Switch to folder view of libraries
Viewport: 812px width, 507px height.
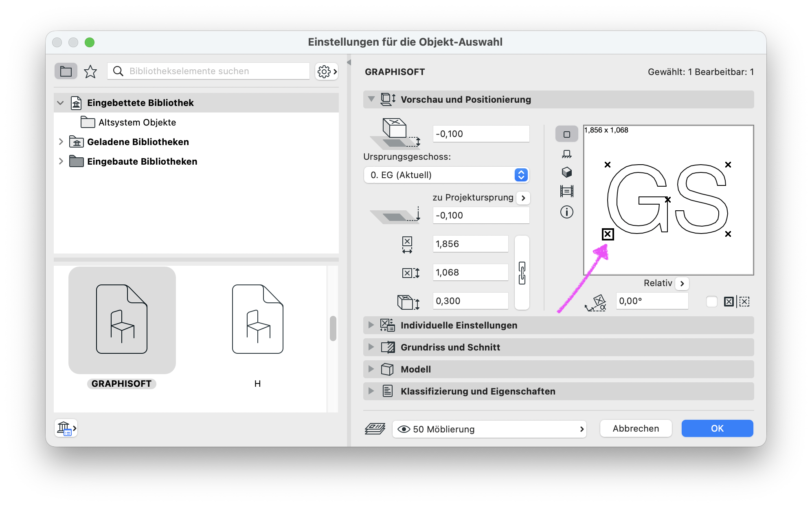point(66,71)
